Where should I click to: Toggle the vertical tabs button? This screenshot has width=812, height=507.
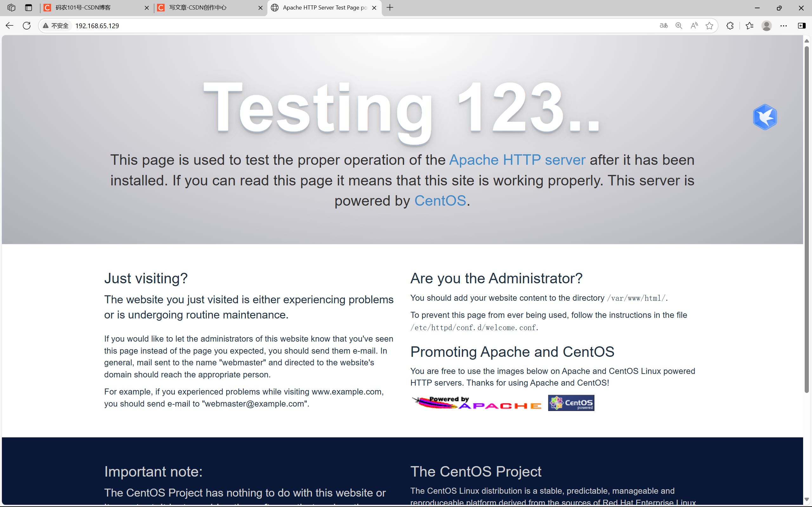[x=29, y=7]
